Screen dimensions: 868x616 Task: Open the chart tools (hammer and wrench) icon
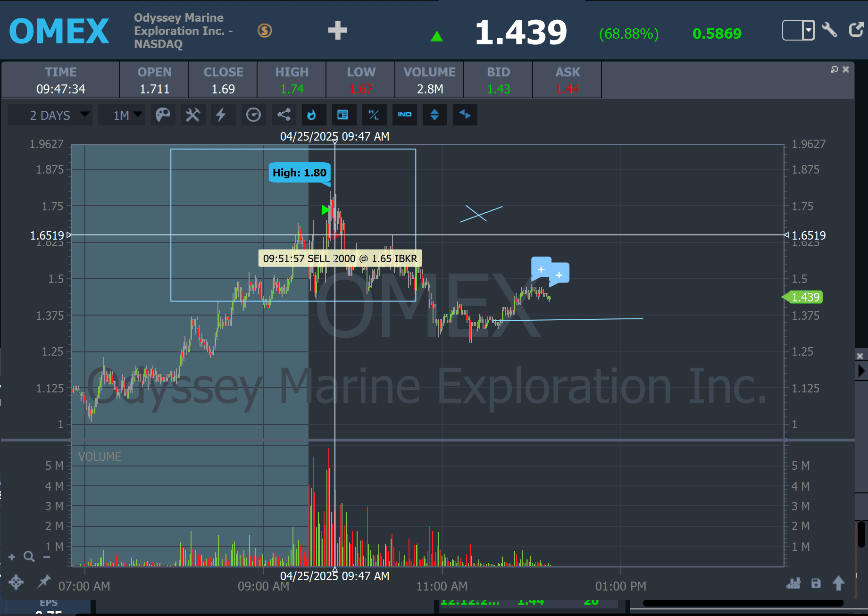click(193, 115)
